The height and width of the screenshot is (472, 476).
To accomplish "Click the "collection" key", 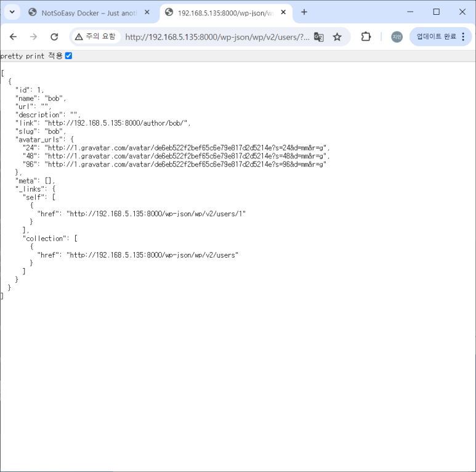I will pos(44,238).
